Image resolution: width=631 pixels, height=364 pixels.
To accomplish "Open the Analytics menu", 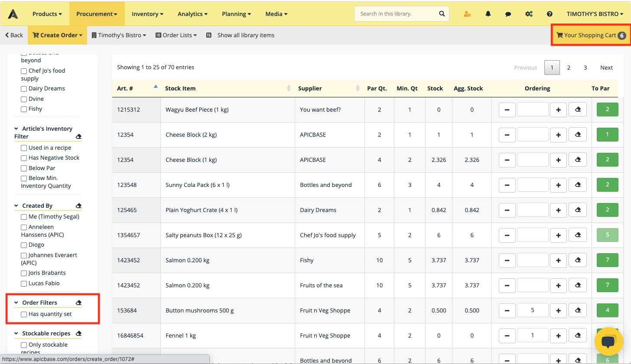I will click(192, 14).
